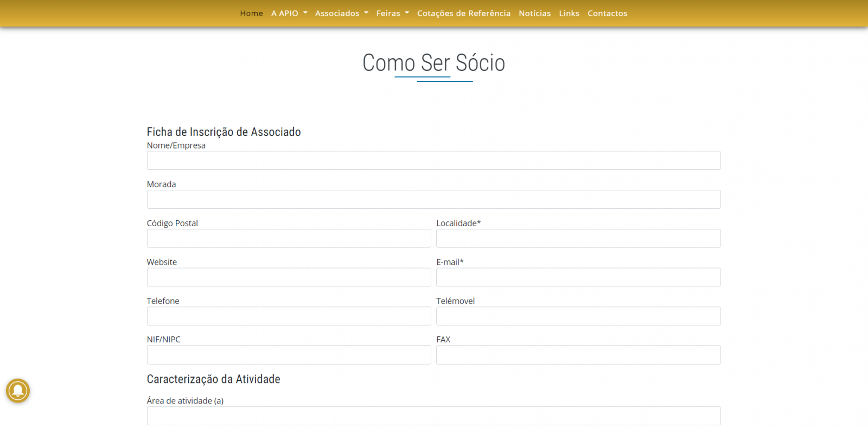The height and width of the screenshot is (428, 868).
Task: Open the Links page
Action: pos(569,13)
